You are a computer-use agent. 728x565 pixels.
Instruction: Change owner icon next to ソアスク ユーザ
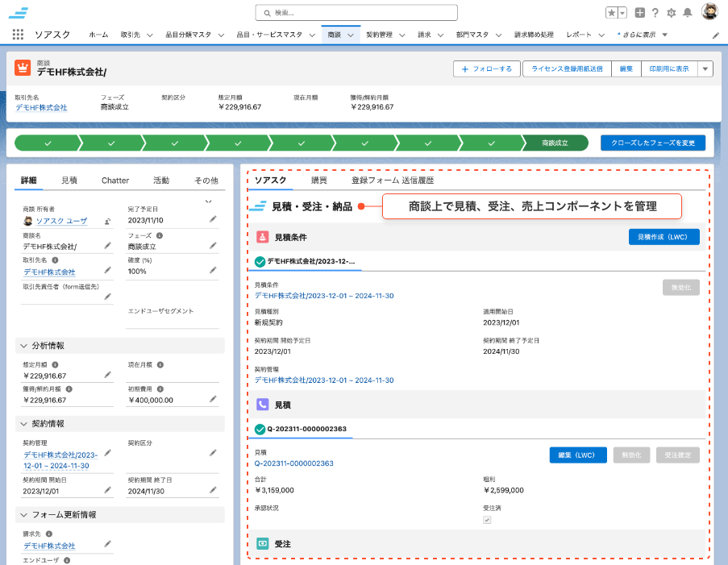point(108,222)
